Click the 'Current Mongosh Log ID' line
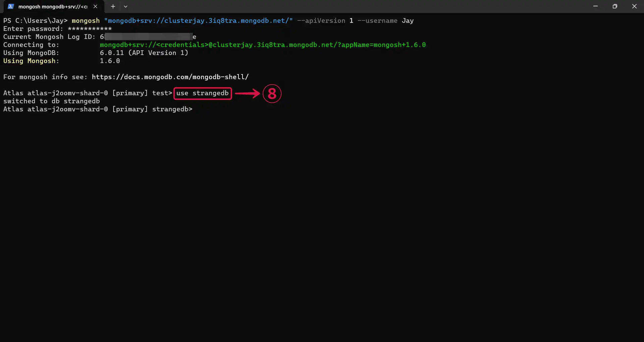Image resolution: width=644 pixels, height=342 pixels. (x=100, y=37)
